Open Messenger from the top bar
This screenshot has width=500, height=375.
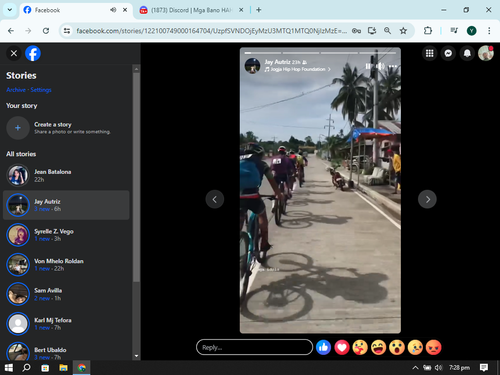click(448, 53)
